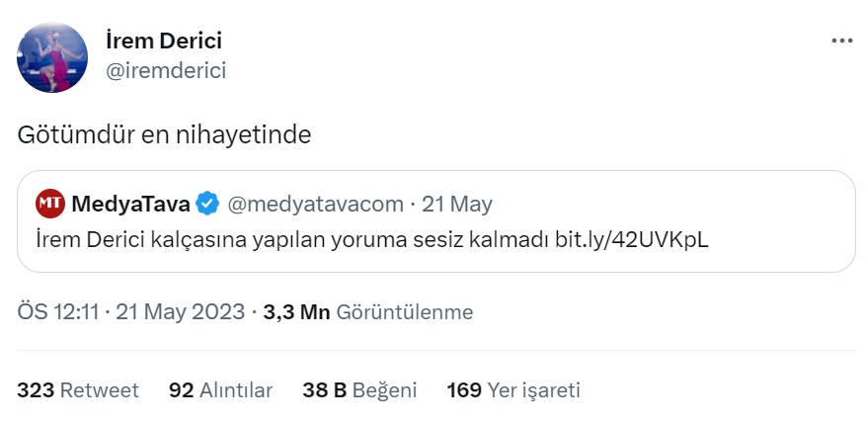The image size is (868, 424).
Task: Open the 38 B Beğeni likes list
Action: tap(359, 390)
